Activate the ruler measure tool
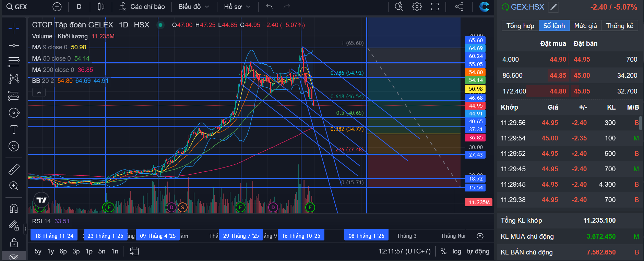 pos(14,169)
